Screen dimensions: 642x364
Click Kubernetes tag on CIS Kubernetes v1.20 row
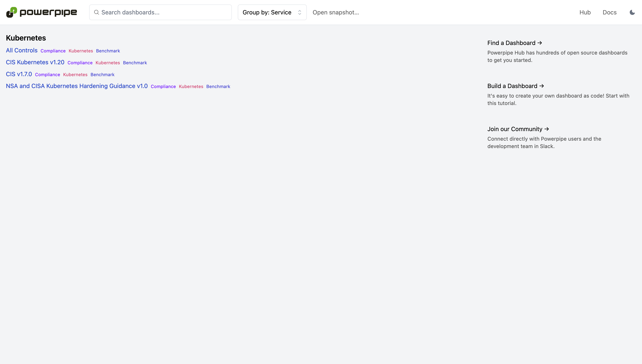[x=108, y=63]
